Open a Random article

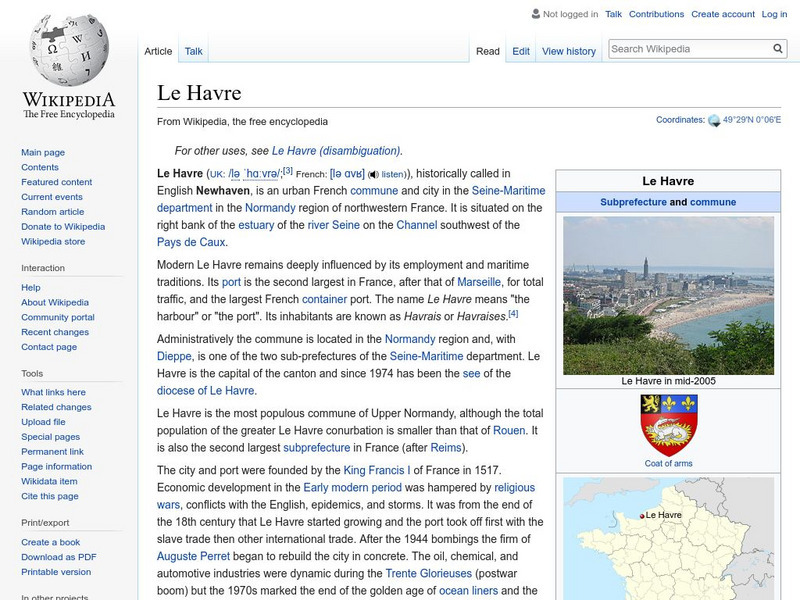pyautogui.click(x=53, y=211)
